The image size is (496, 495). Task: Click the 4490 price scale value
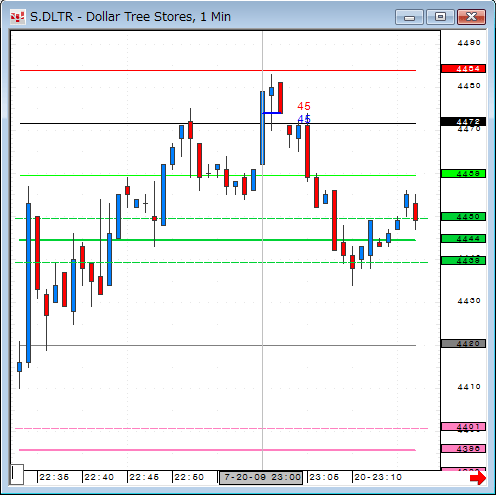click(469, 43)
